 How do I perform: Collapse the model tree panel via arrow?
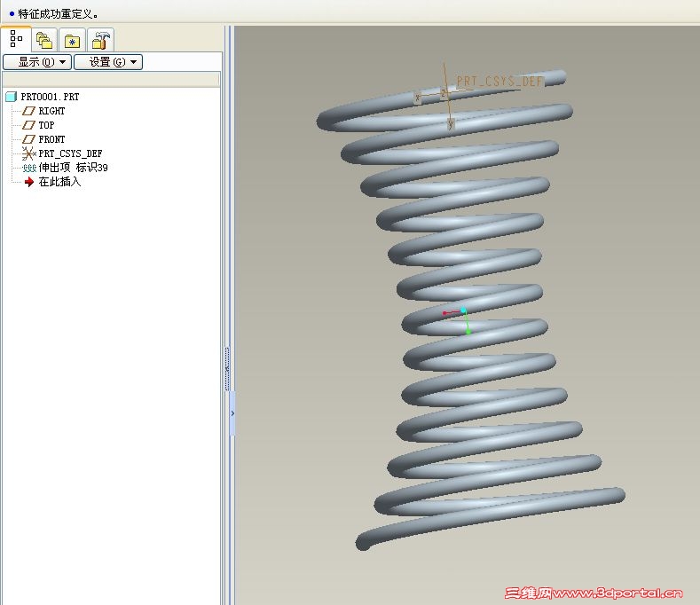pos(232,413)
